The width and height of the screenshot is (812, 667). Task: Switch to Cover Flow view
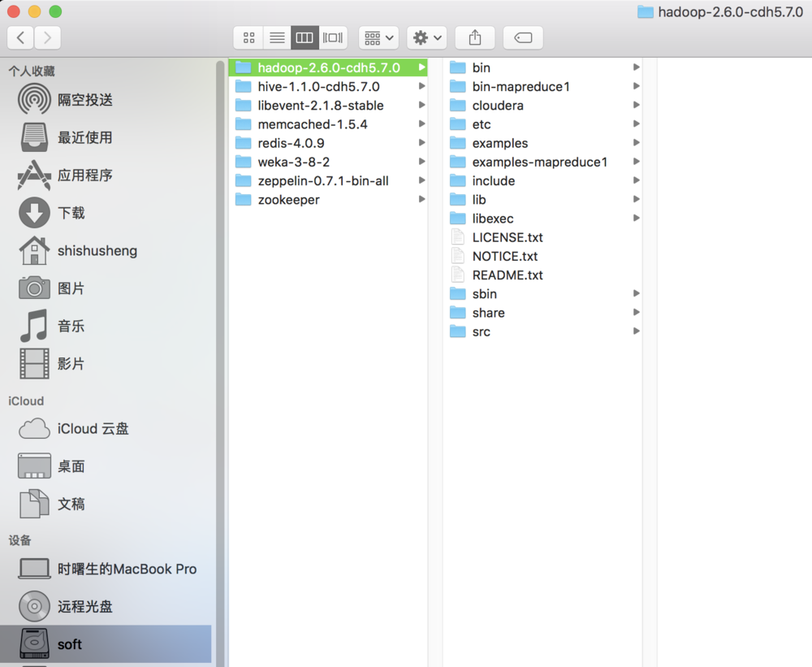pos(332,37)
